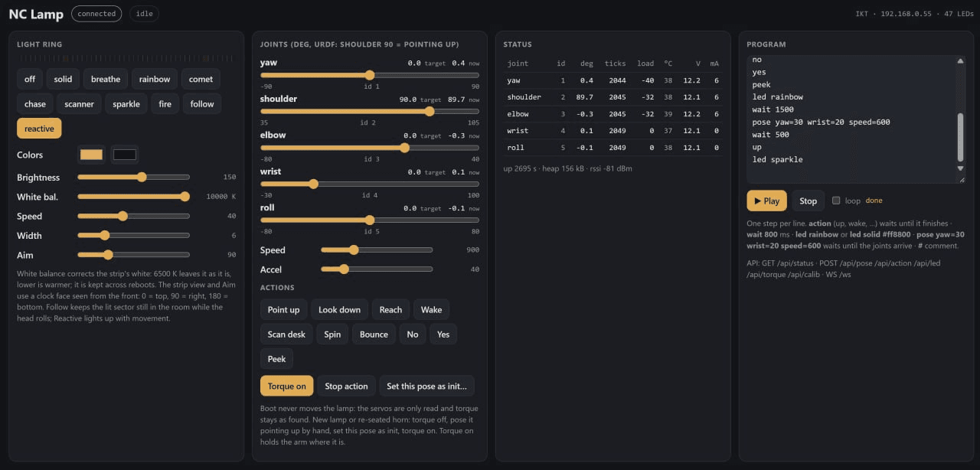
Task: Click the connected status badge
Action: 96,13
